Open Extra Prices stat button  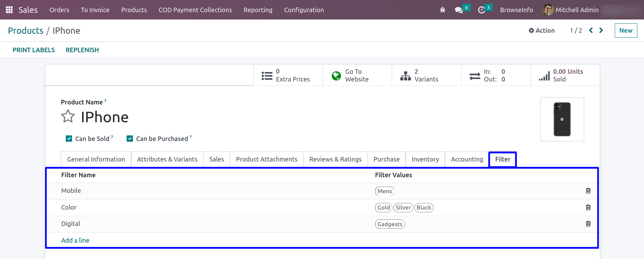(288, 75)
